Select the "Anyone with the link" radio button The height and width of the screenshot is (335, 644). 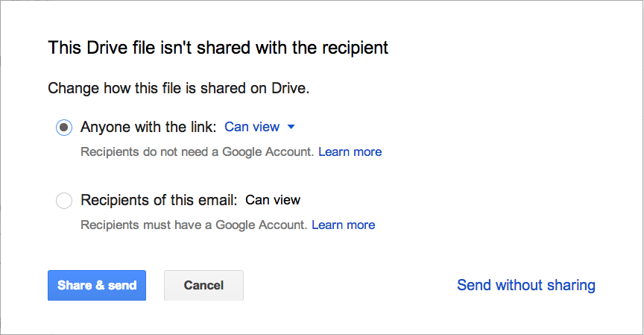pyautogui.click(x=64, y=128)
